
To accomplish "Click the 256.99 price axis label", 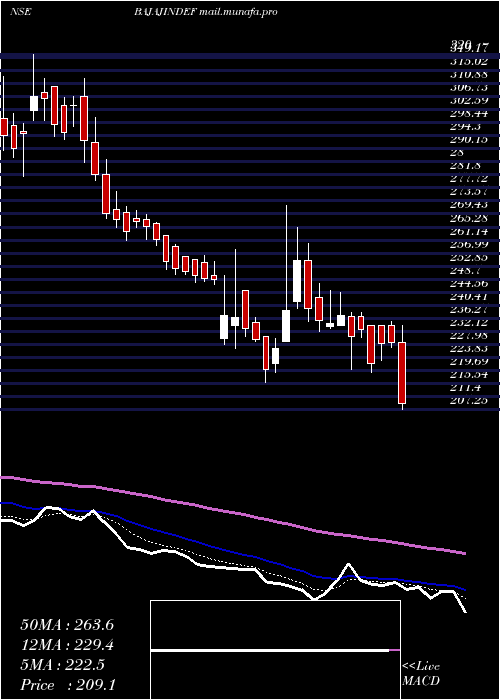I will (x=469, y=244).
